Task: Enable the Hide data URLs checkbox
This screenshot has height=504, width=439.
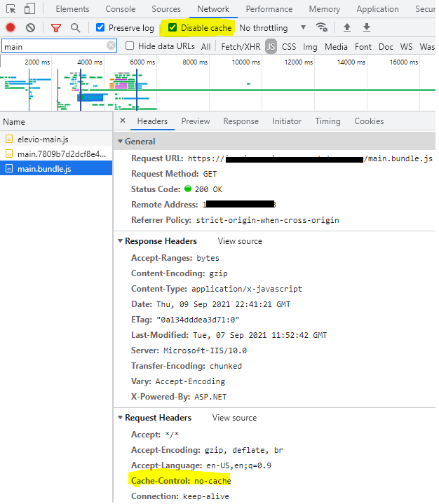Action: pyautogui.click(x=130, y=46)
